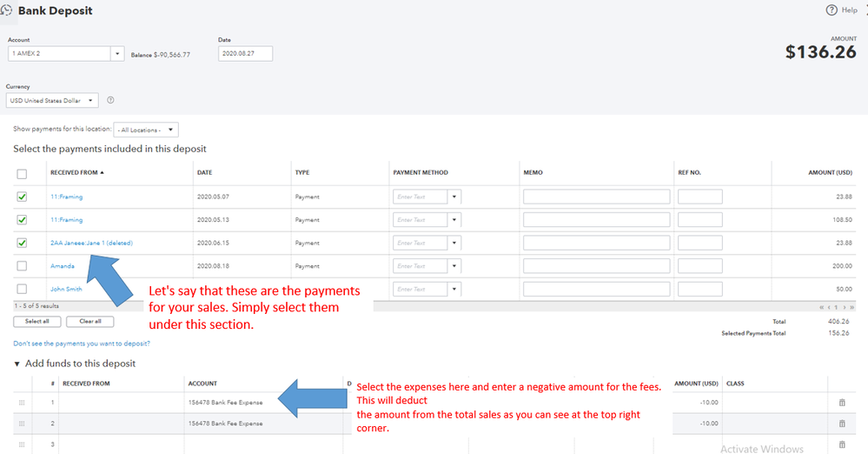Click the Memo field in the John Smith row
868x454 pixels.
pos(596,289)
